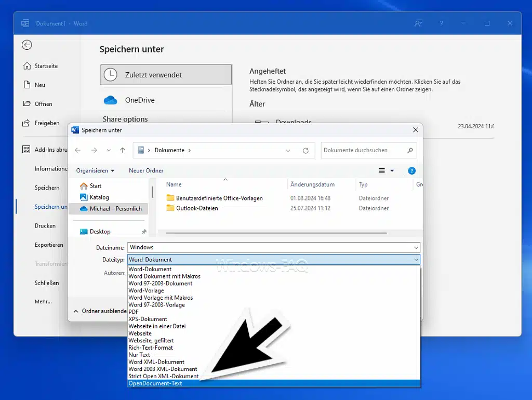The width and height of the screenshot is (532, 400).
Task: Open the Outlook-Dateien folder
Action: (x=196, y=208)
